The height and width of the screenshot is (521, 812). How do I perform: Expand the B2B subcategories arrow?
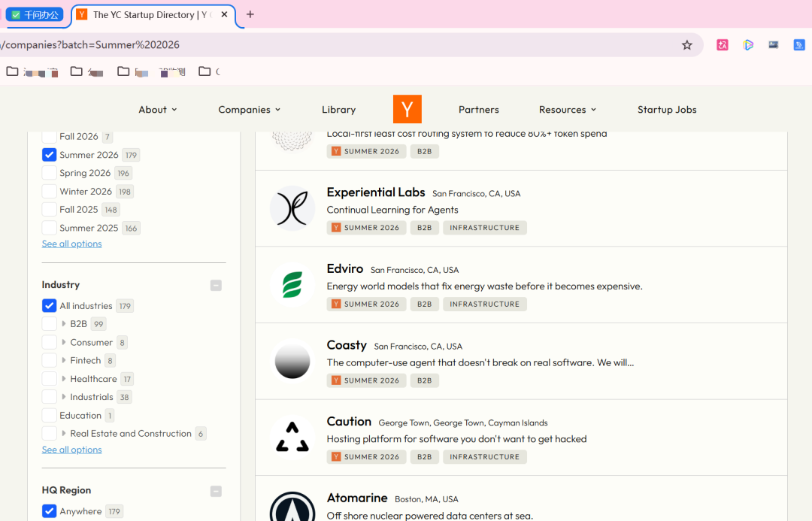tap(64, 324)
